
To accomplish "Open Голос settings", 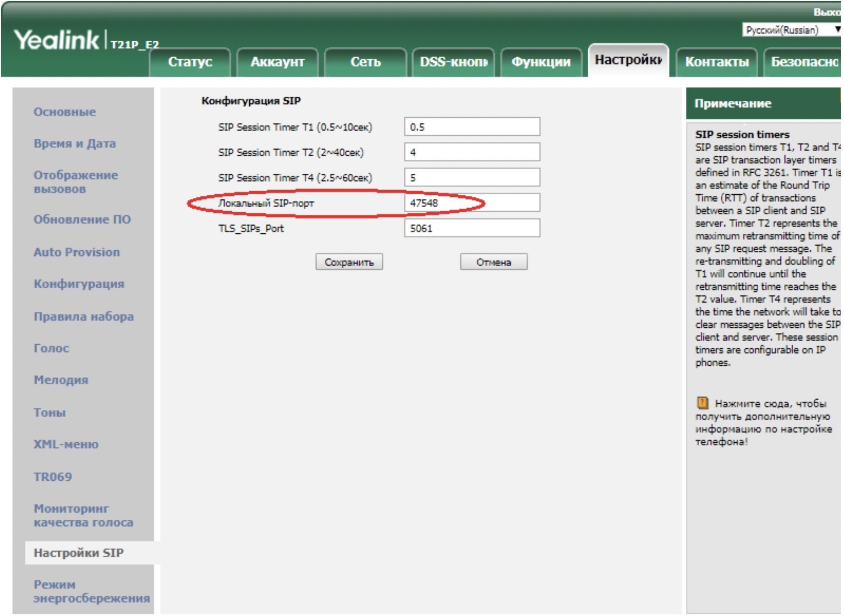I will tap(51, 348).
